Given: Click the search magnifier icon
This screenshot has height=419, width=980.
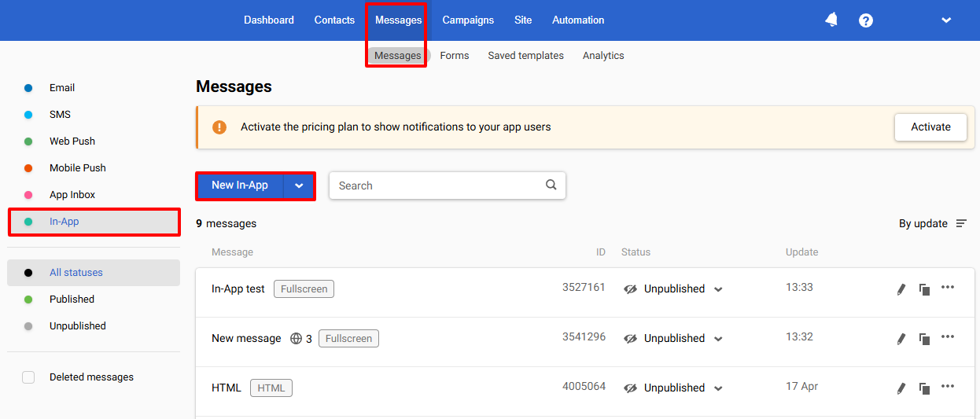Looking at the screenshot, I should tap(551, 185).
